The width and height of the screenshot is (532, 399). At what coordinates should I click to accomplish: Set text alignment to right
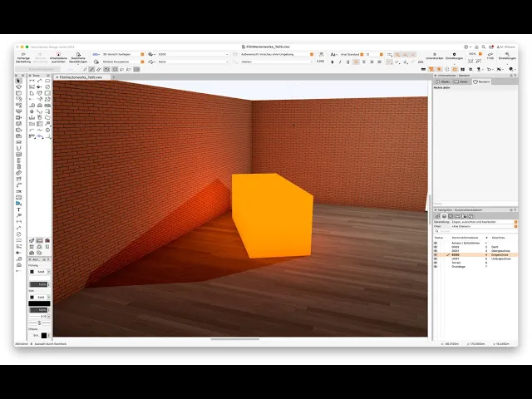(372, 62)
